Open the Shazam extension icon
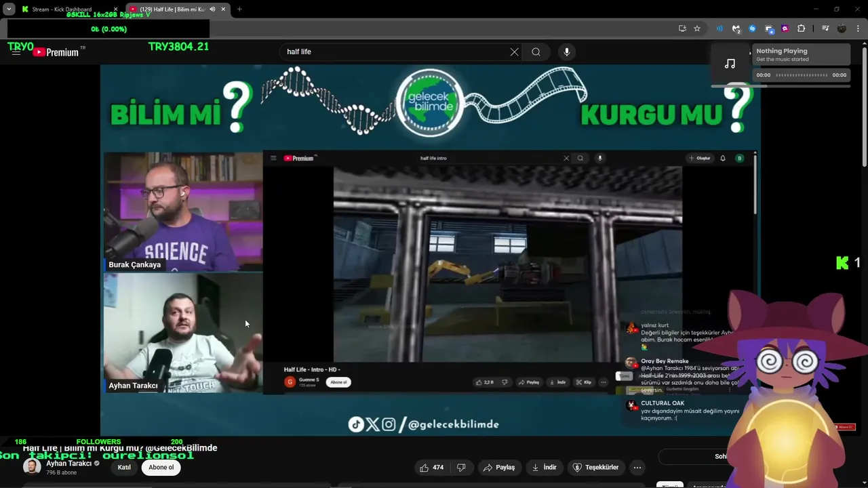Viewport: 868px width, 488px height. click(752, 28)
